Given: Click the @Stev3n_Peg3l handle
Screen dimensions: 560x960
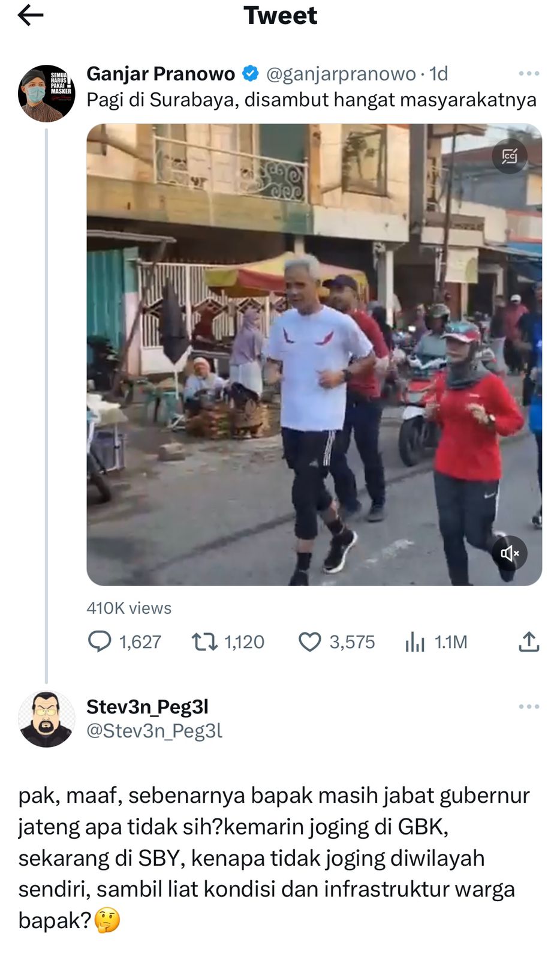Looking at the screenshot, I should 154,731.
